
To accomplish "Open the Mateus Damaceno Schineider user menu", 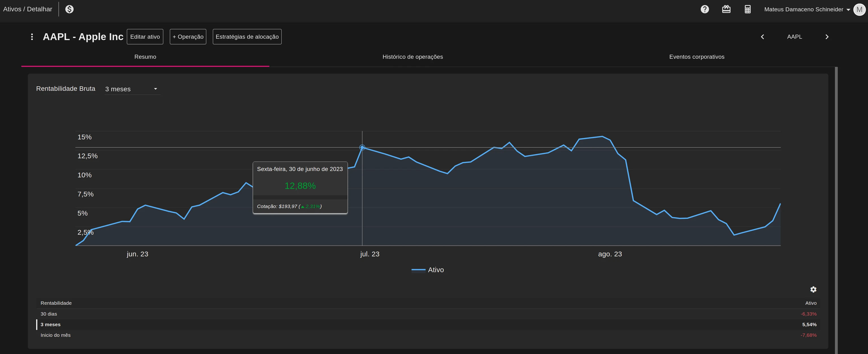I will tap(807, 9).
